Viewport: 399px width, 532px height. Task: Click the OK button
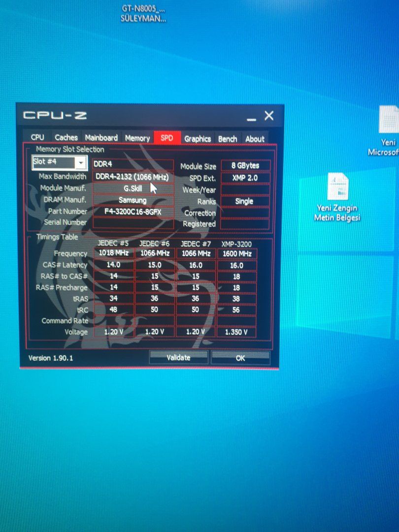[x=240, y=358]
